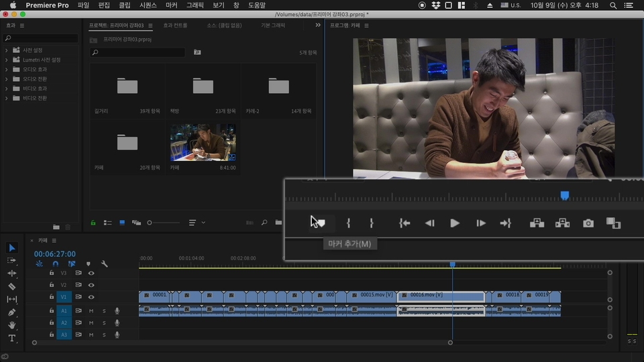
Task: Select the Pen tool
Action: tap(12, 312)
